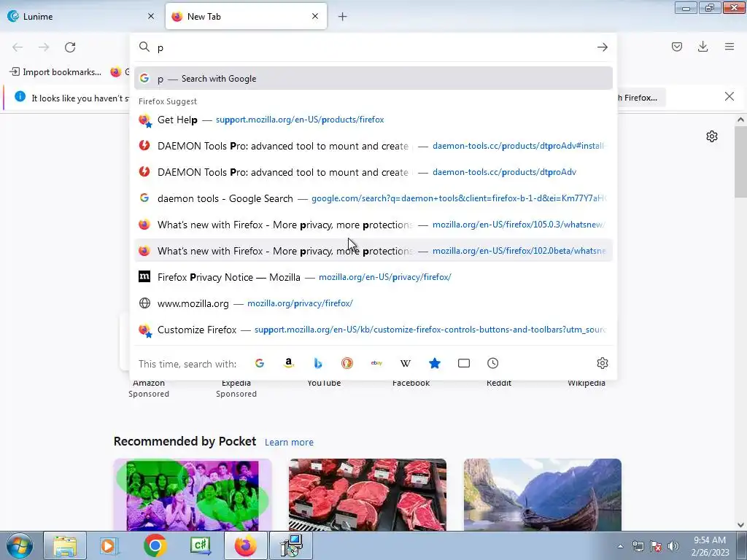Open the raw meat Pocket story thumbnail

coord(368,495)
